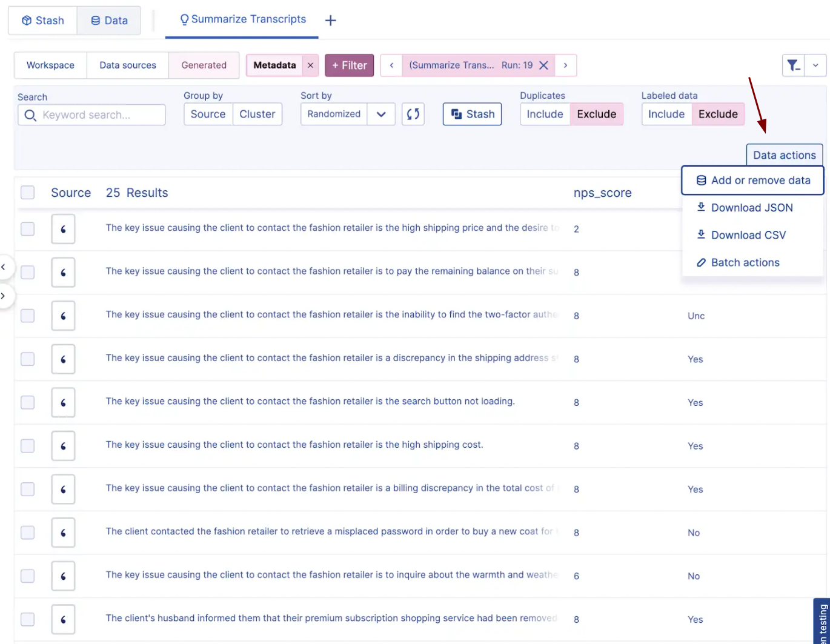Viewport: 830px width, 644px height.
Task: Switch to the Stash tab
Action: coord(42,20)
